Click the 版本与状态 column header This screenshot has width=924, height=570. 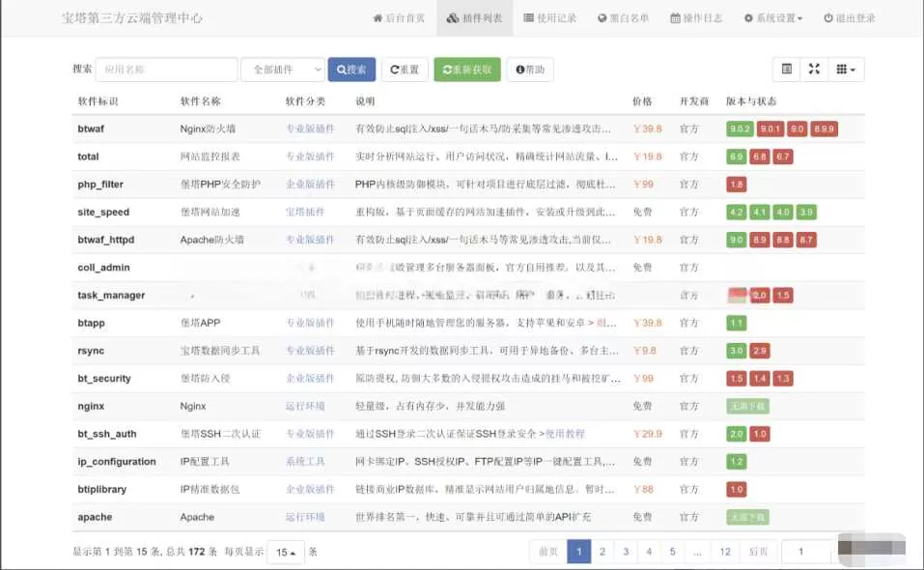751,101
